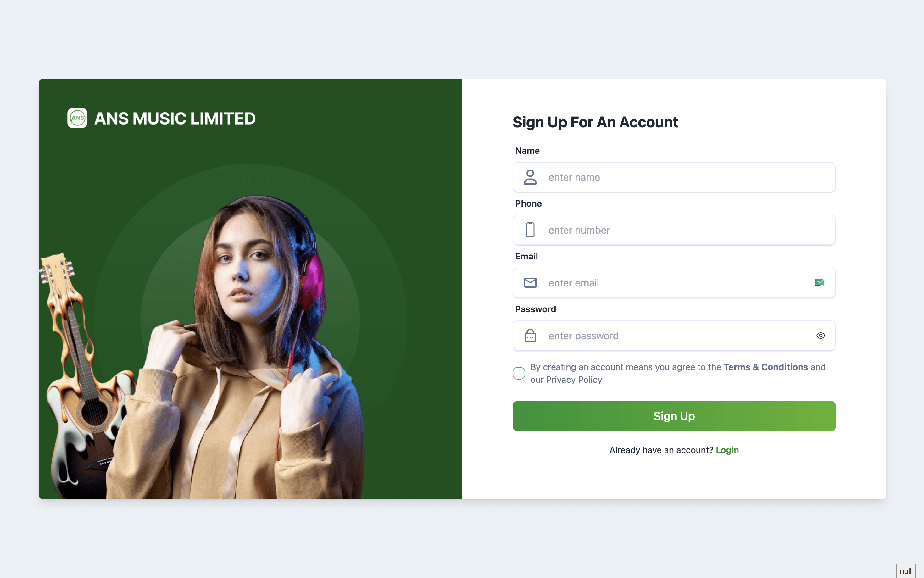This screenshot has width=924, height=578.
Task: Click the Sign Up button
Action: [x=674, y=416]
